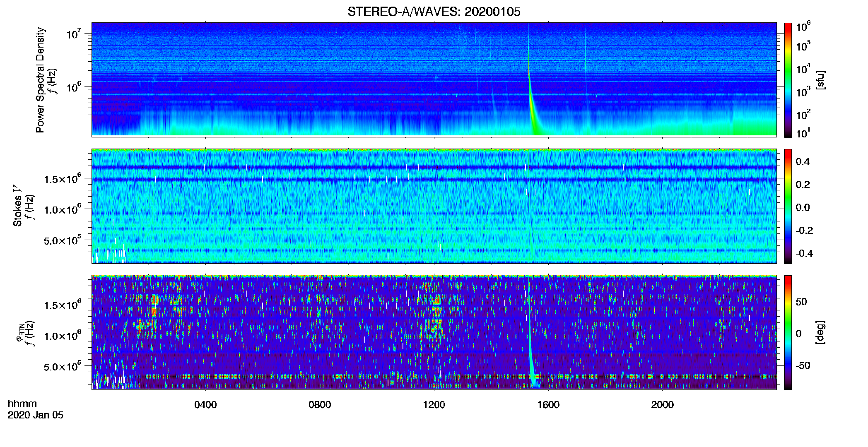Click the Stokes V axis label

18,206
